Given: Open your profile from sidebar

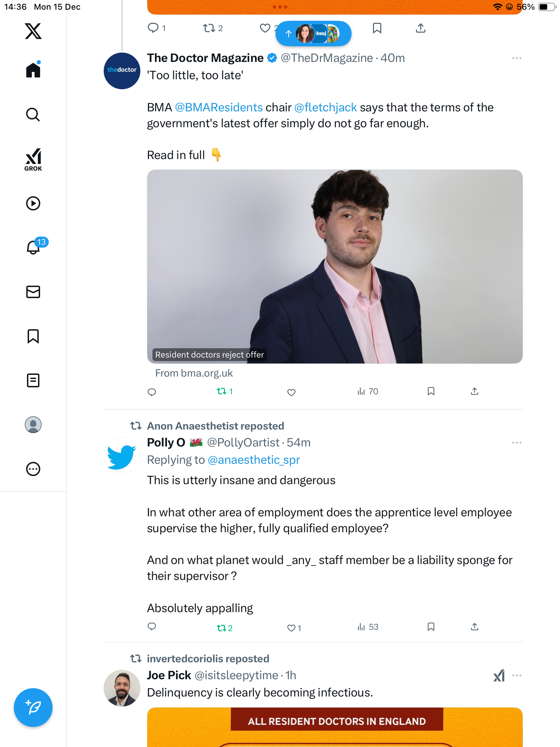Looking at the screenshot, I should click(x=33, y=425).
